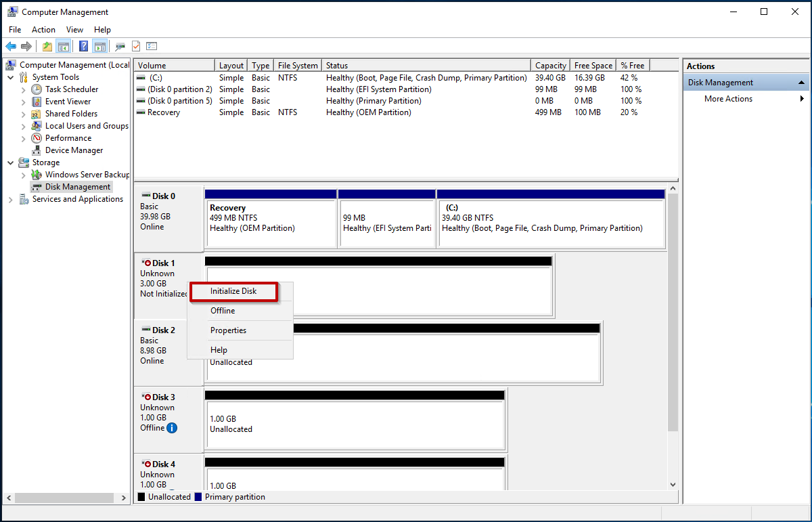Expand the Windows Server Backup node
This screenshot has width=812, height=522.
[24, 175]
